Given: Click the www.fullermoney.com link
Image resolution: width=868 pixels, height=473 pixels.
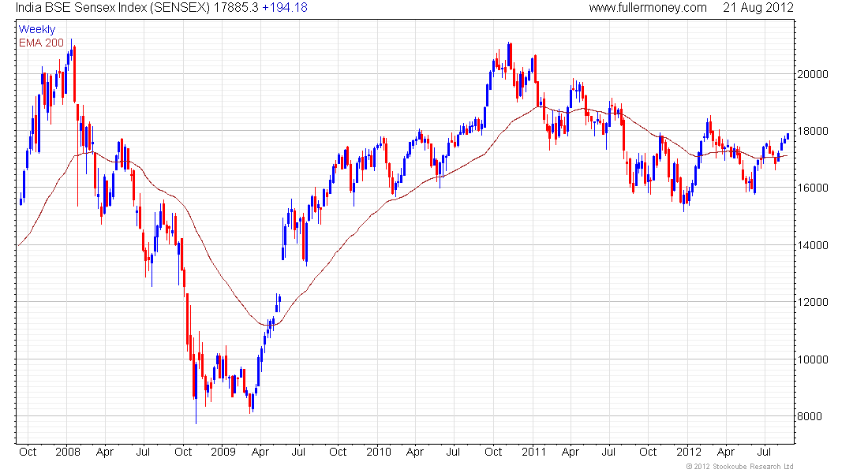Looking at the screenshot, I should click(648, 8).
